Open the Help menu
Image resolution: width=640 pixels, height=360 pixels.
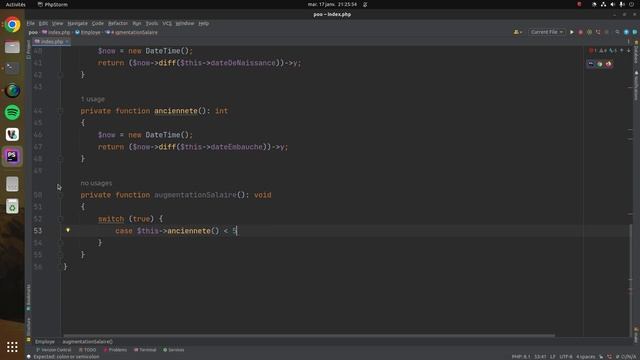tap(204, 23)
